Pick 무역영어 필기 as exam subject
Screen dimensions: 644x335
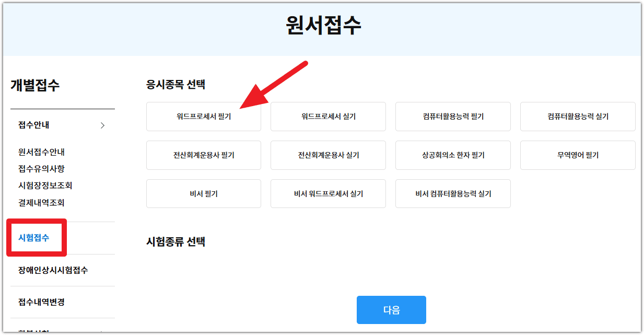(578, 155)
